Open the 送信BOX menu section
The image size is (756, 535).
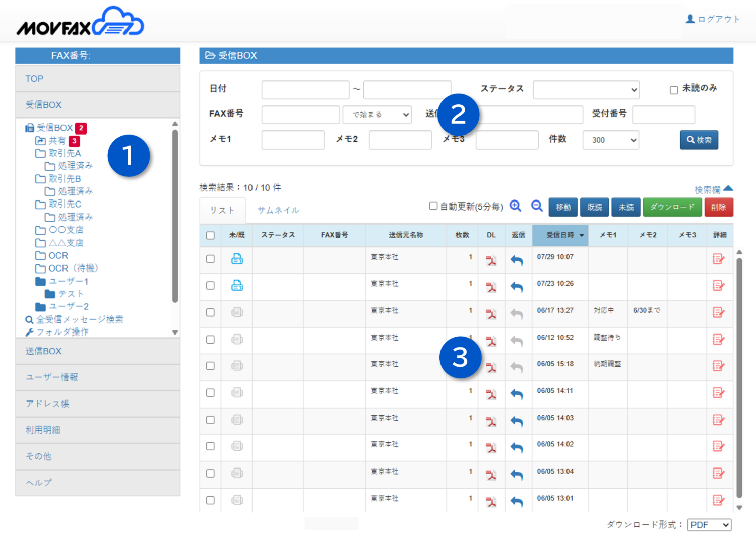(x=98, y=351)
